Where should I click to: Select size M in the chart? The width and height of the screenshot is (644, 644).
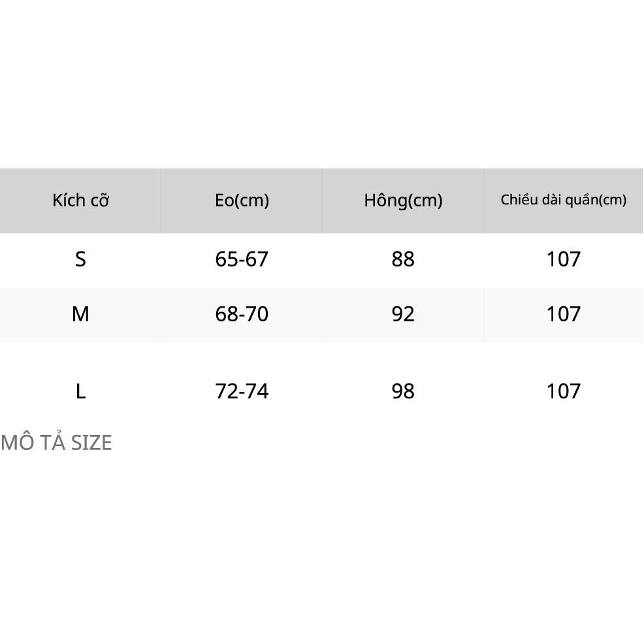[x=80, y=314]
